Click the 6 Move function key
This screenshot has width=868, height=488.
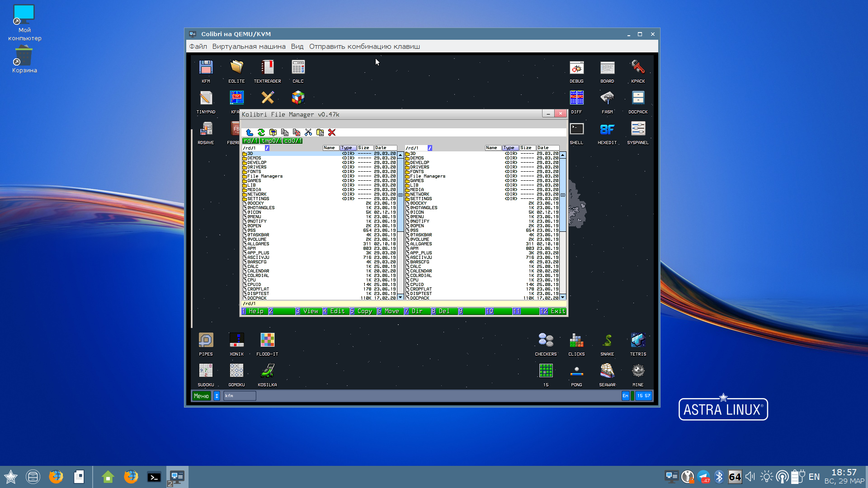click(x=391, y=311)
